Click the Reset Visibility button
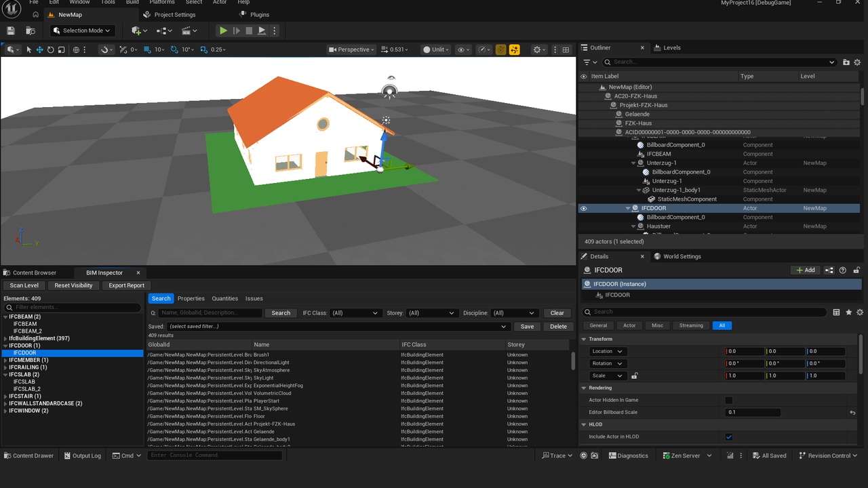Screen dimensions: 868x488 click(73, 285)
